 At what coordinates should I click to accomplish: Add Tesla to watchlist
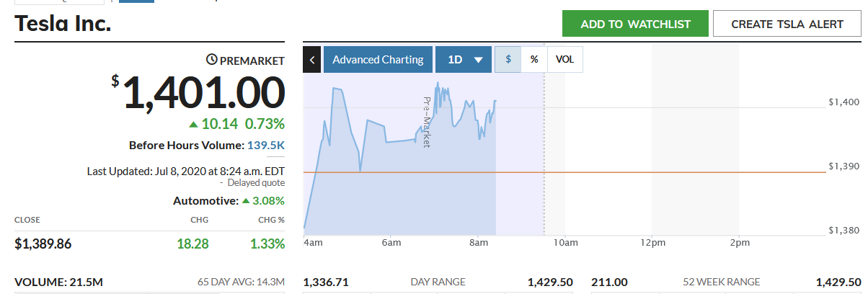coord(635,24)
